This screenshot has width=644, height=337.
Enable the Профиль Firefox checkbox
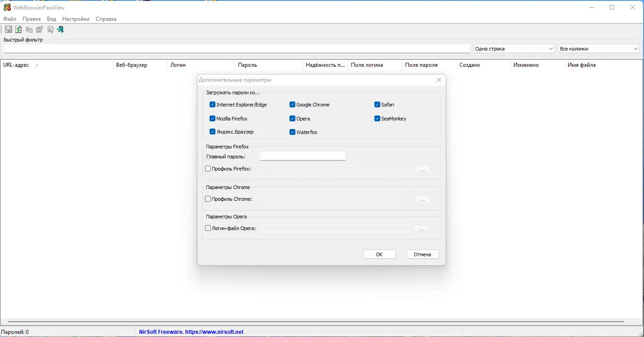(208, 169)
